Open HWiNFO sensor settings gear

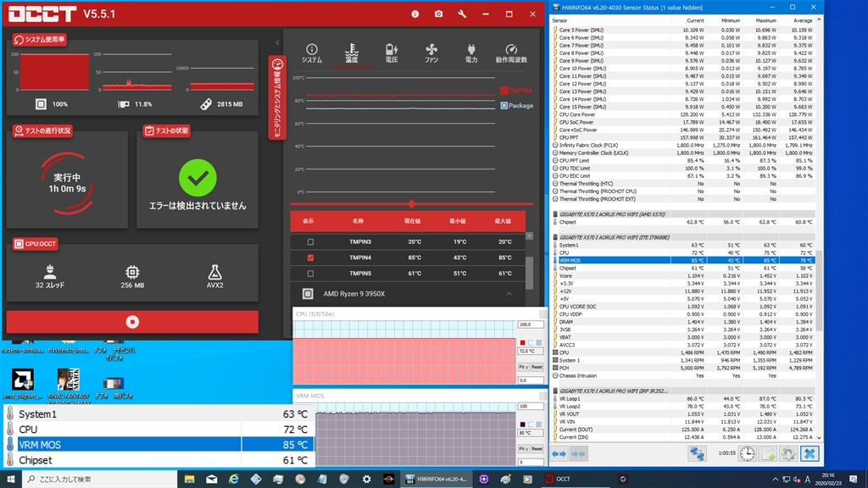[x=789, y=454]
